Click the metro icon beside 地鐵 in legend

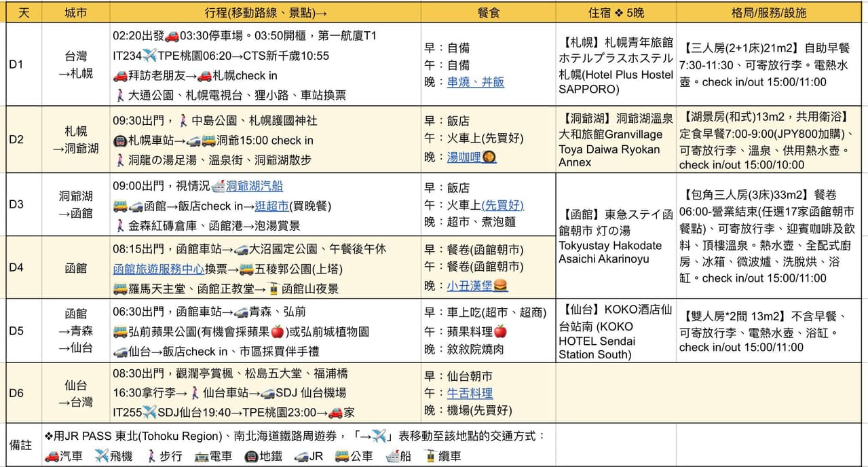pyautogui.click(x=252, y=457)
